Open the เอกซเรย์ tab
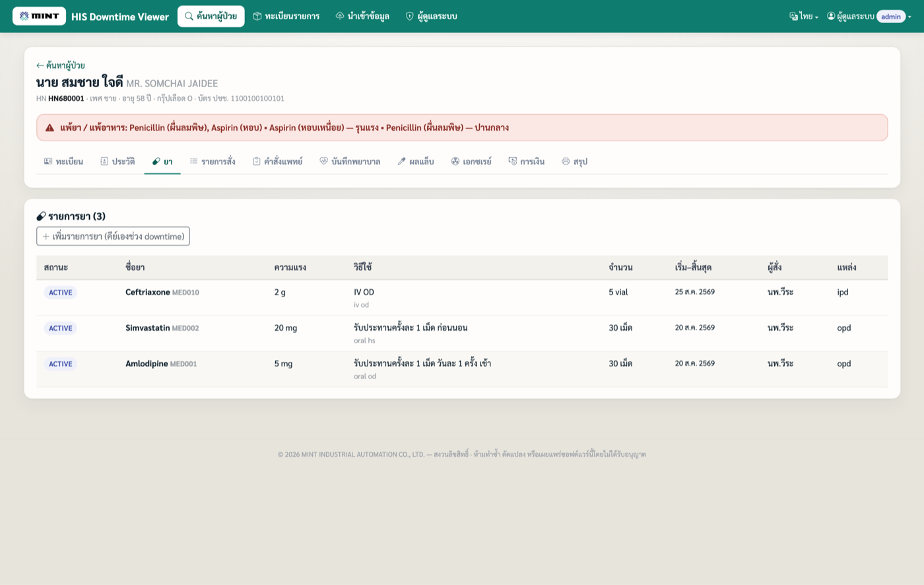Viewport: 924px width, 585px height. (x=471, y=161)
